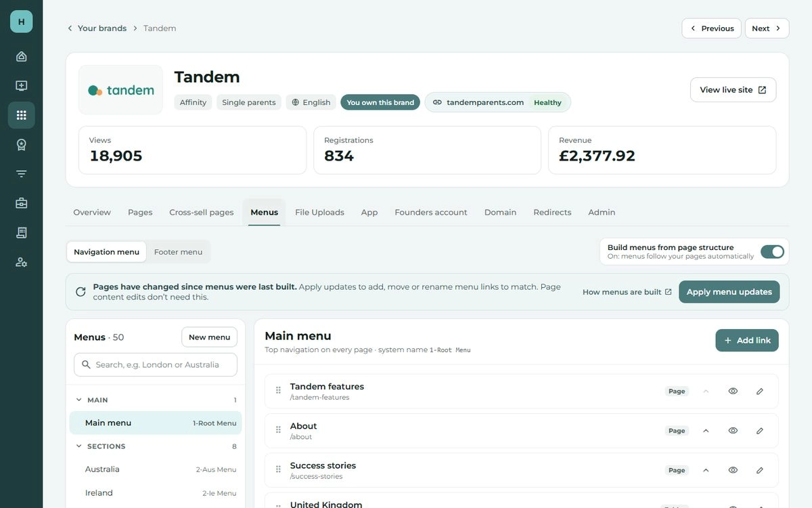The image size is (812, 508).
Task: Switch to the Footer menu view
Action: tap(178, 252)
